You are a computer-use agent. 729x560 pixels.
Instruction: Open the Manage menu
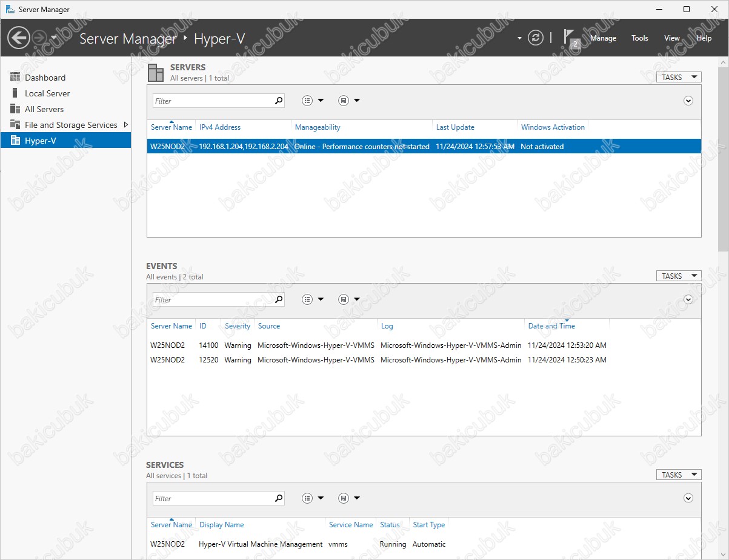(603, 38)
